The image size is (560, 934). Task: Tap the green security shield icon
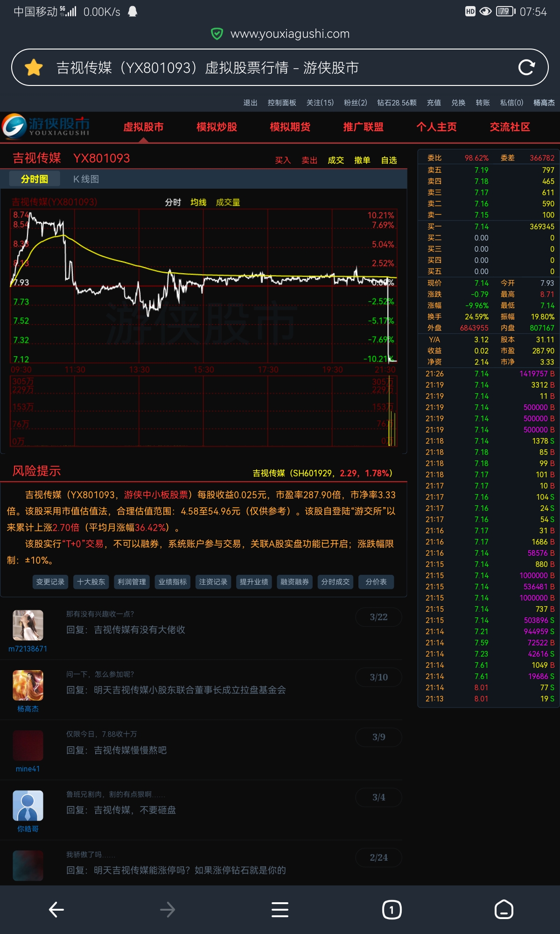tap(217, 34)
